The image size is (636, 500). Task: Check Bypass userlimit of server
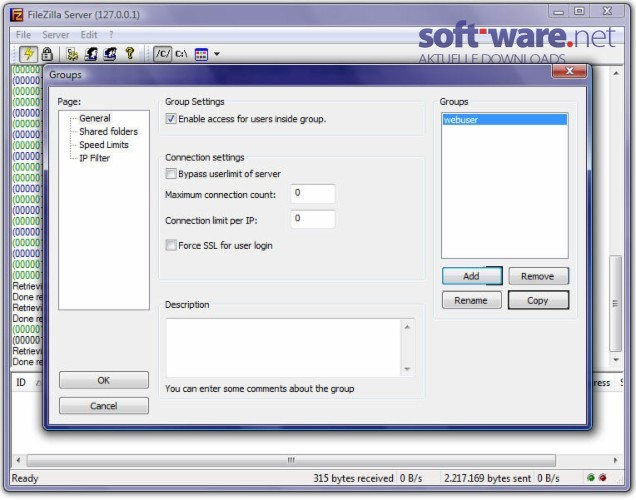(x=171, y=174)
